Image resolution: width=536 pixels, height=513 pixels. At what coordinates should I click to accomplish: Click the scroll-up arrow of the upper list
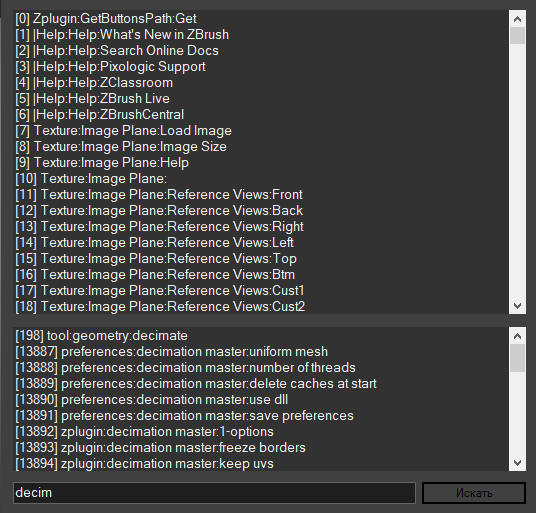[x=517, y=19]
